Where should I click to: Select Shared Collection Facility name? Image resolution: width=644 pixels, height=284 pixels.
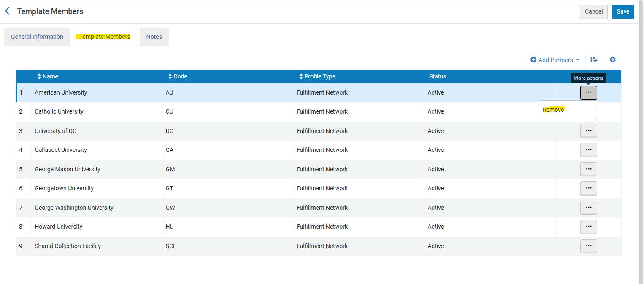pos(68,246)
